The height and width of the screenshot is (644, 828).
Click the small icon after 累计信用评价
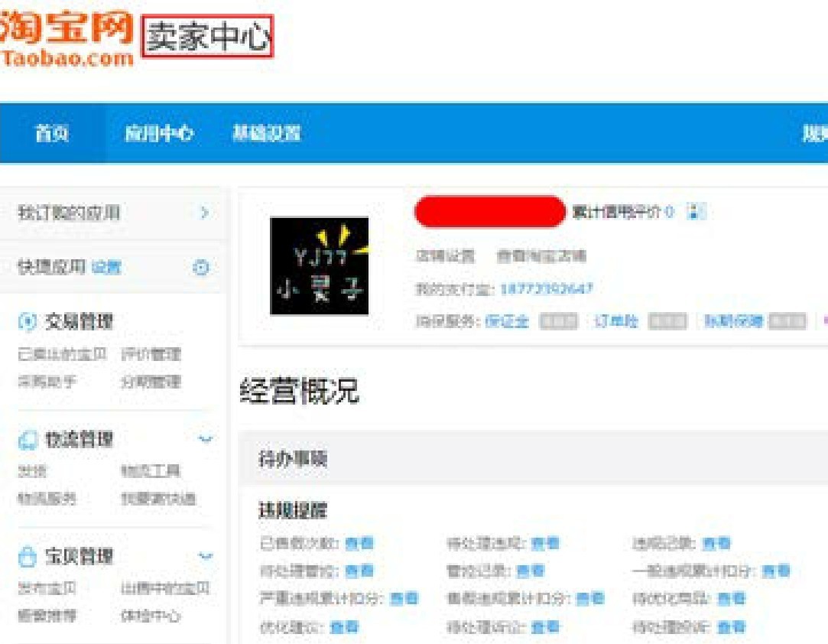[x=694, y=212]
